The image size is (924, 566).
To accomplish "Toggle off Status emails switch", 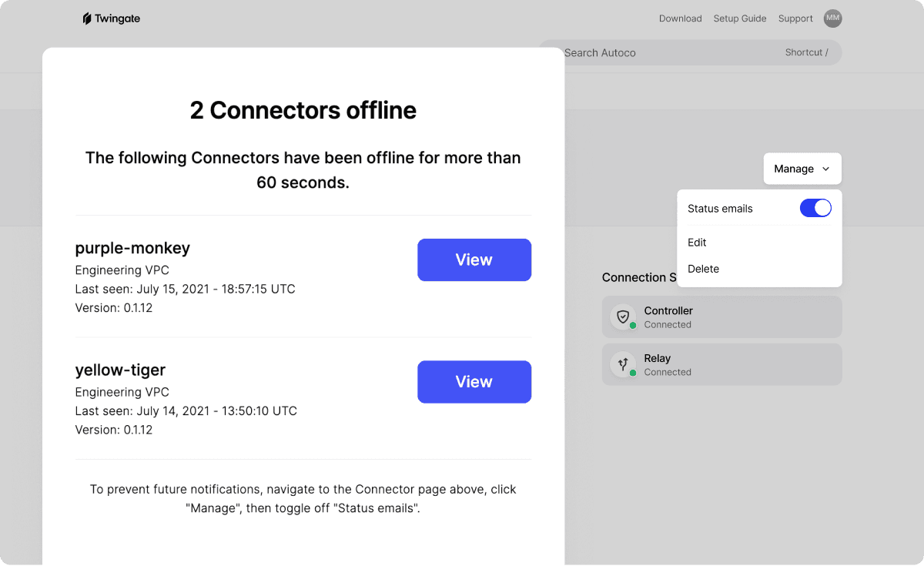I will click(815, 208).
